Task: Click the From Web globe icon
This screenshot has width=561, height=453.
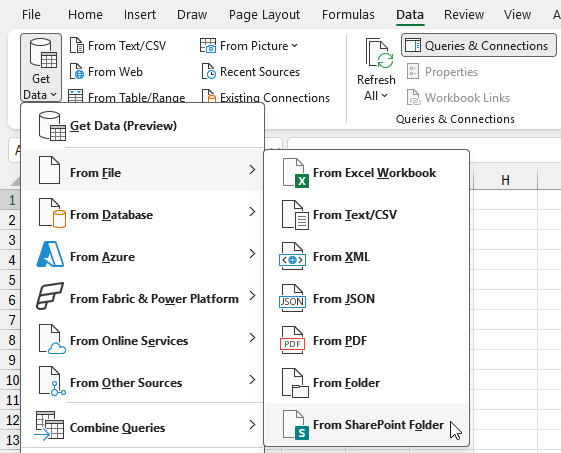Action: [x=77, y=71]
